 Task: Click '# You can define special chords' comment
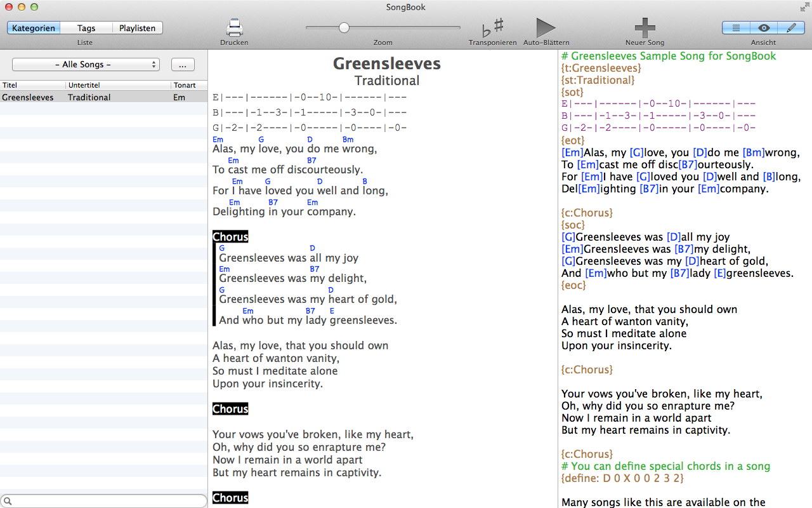666,466
